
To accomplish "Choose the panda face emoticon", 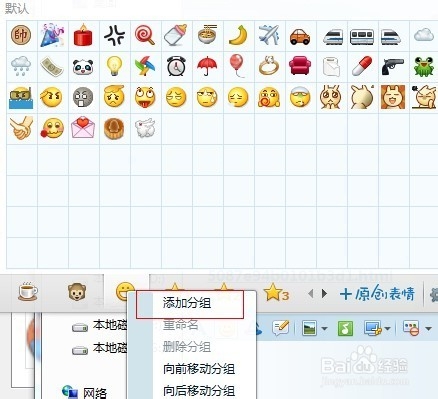I will (x=83, y=67).
